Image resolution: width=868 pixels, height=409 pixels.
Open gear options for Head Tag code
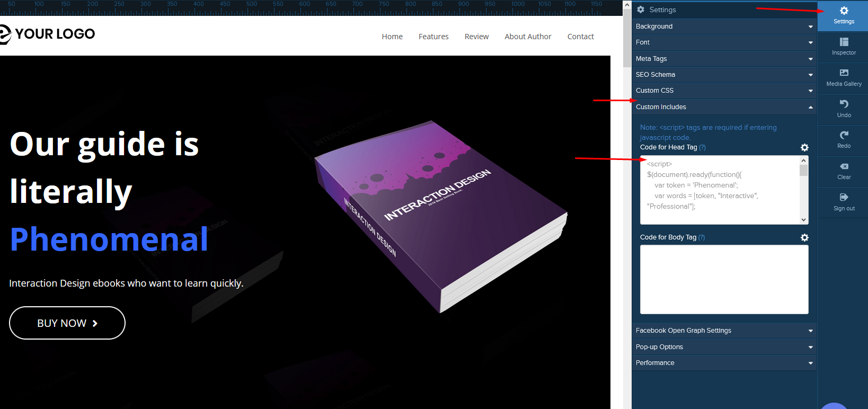click(x=804, y=147)
